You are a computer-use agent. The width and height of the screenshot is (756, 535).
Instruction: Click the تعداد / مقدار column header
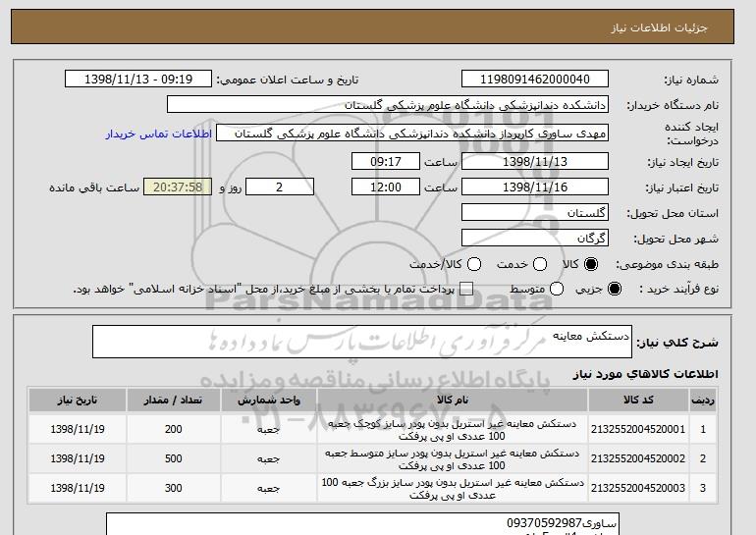click(173, 401)
